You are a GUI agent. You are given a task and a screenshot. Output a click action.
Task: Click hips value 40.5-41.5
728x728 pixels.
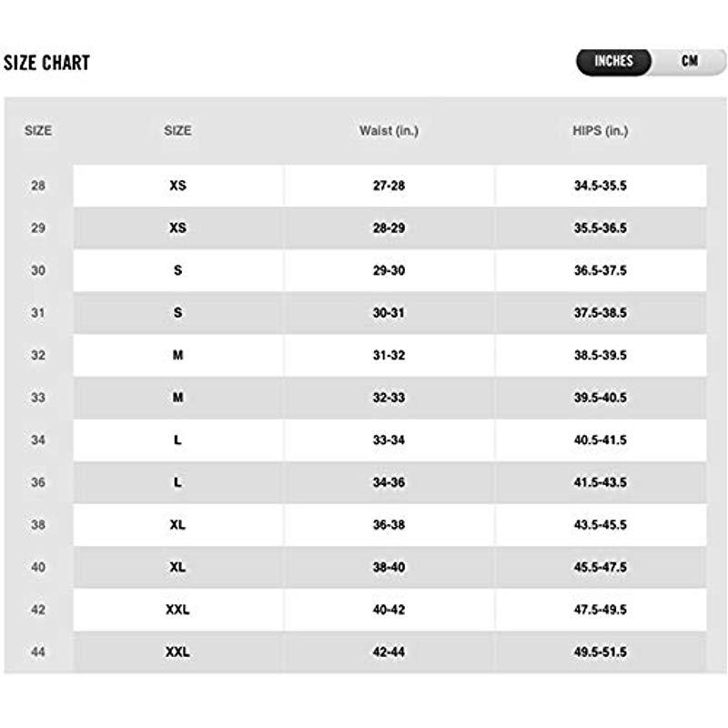[601, 440]
